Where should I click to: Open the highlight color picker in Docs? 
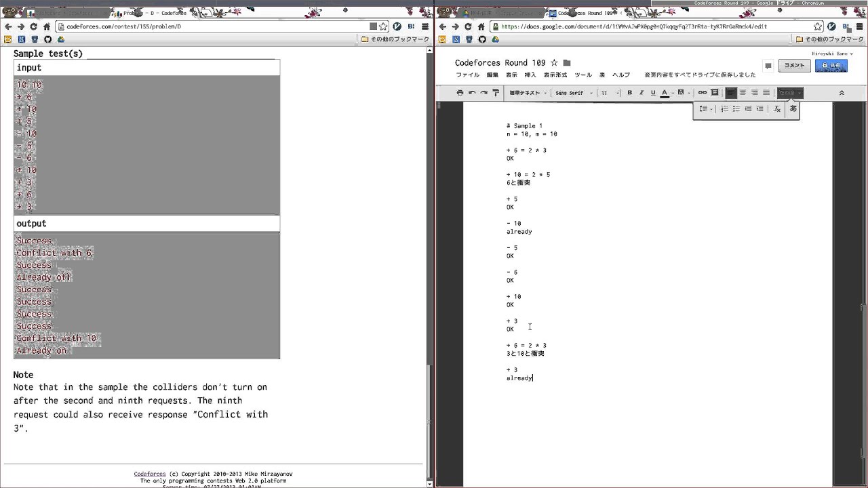(x=682, y=93)
